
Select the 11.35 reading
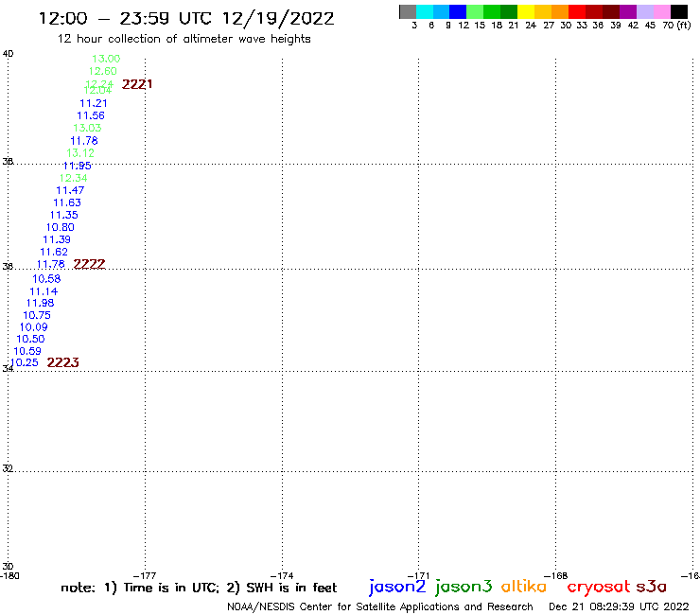pyautogui.click(x=63, y=215)
